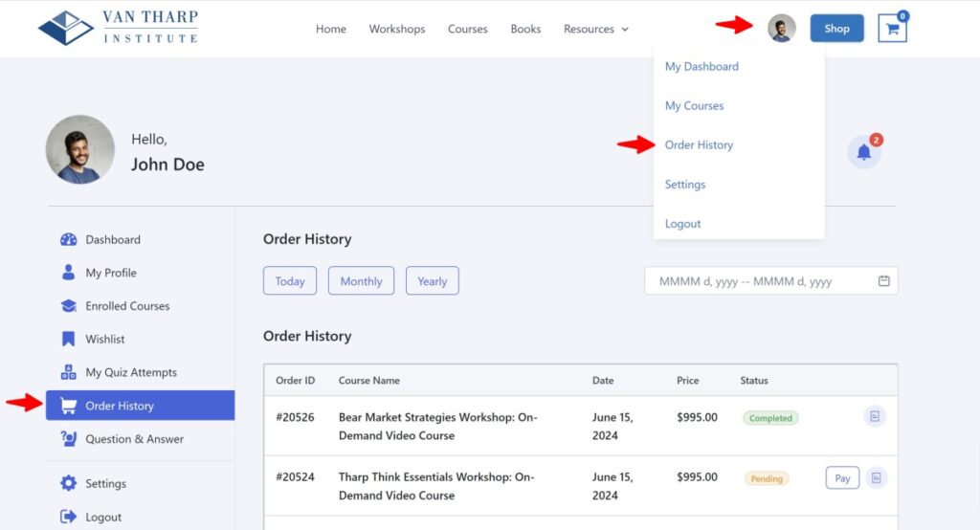Image resolution: width=980 pixels, height=530 pixels.
Task: Click the blue Shop button
Action: 836,28
